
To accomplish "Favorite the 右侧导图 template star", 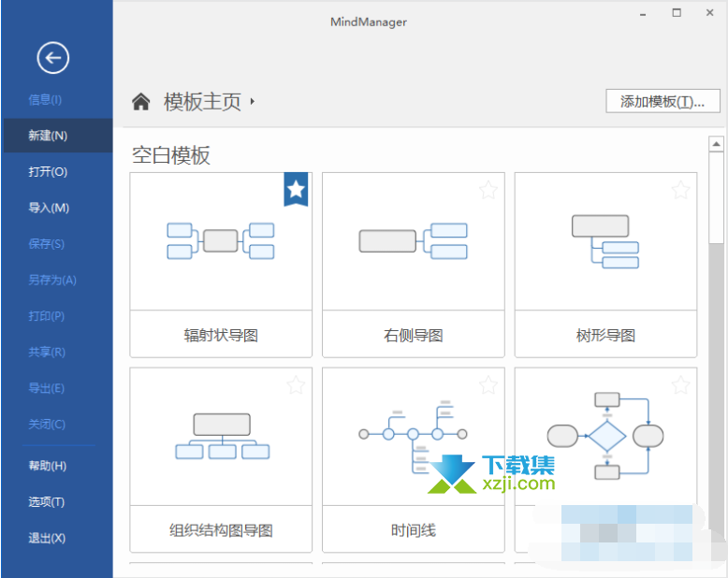I will [x=488, y=190].
